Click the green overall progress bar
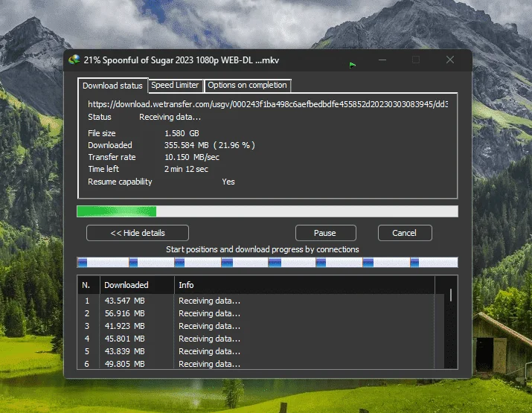Viewport: 532px width, 413px height. tap(267, 211)
